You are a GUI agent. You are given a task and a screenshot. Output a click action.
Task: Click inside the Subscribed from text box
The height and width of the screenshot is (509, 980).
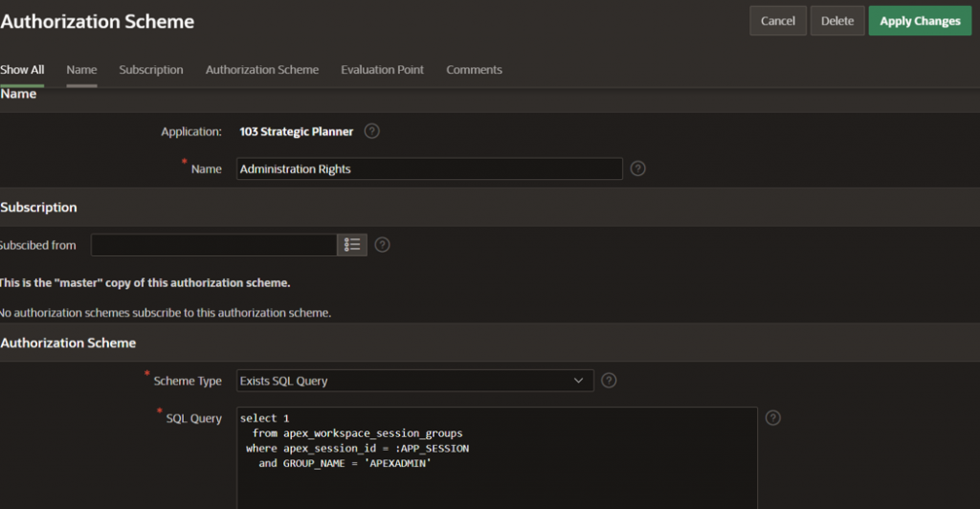click(213, 245)
